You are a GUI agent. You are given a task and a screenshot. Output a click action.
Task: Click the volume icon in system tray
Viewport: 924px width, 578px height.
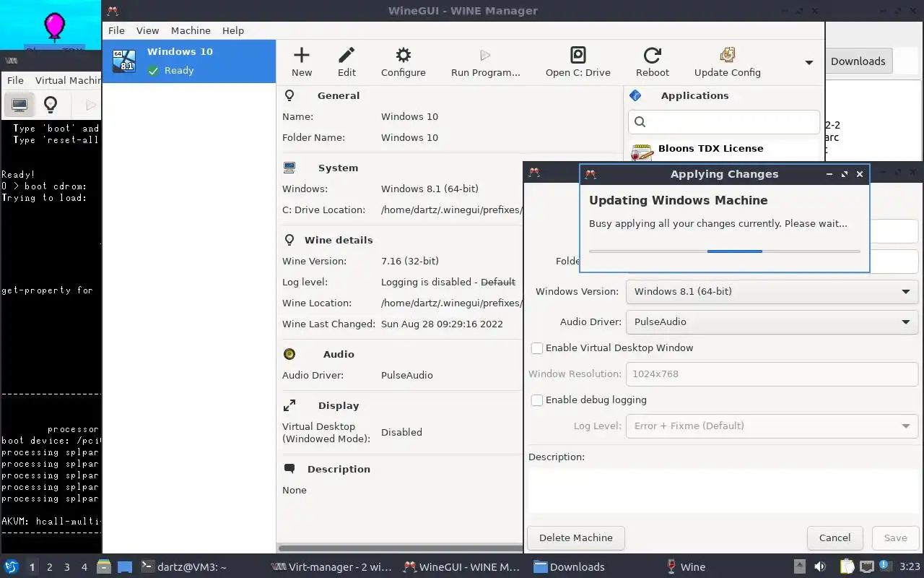pos(820,566)
